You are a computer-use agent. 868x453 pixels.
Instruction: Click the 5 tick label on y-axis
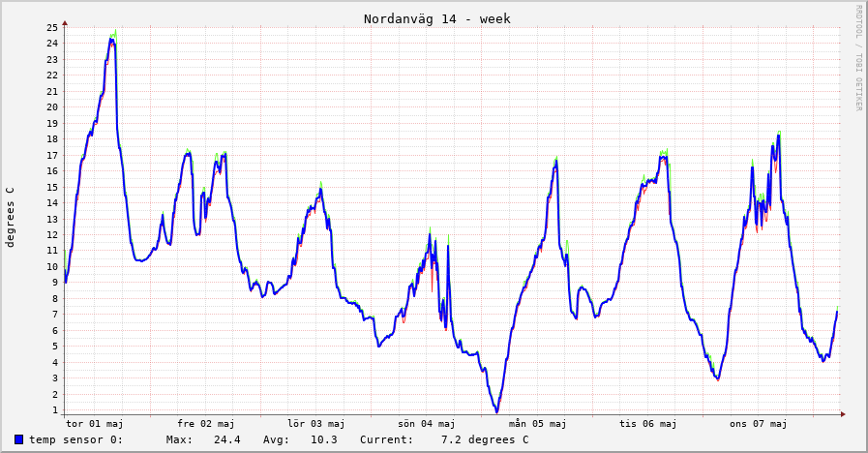pos(55,347)
